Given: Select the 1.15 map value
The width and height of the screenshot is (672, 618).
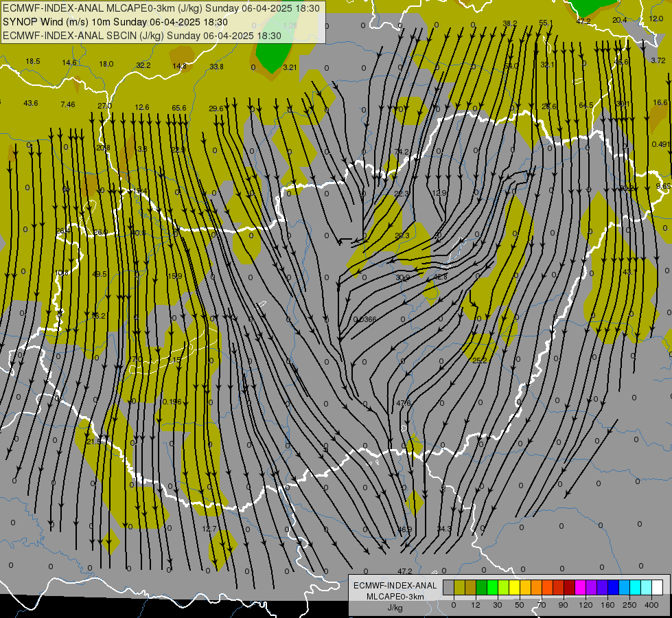Looking at the screenshot, I should pyautogui.click(x=174, y=360).
